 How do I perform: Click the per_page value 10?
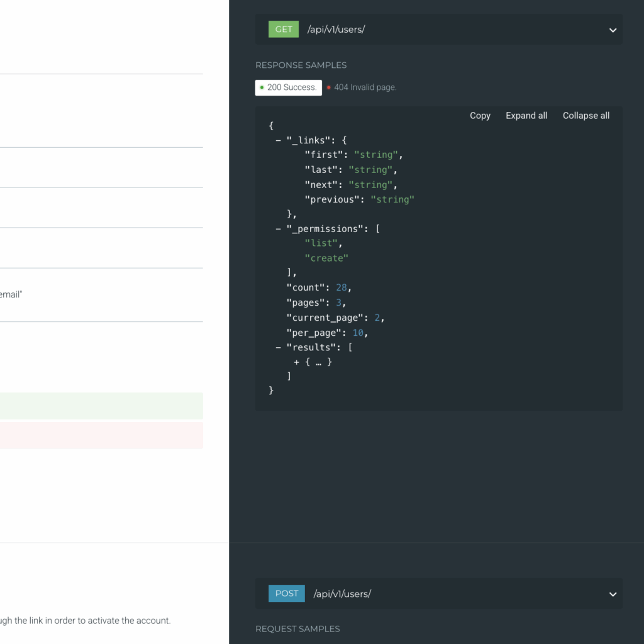[x=358, y=333]
